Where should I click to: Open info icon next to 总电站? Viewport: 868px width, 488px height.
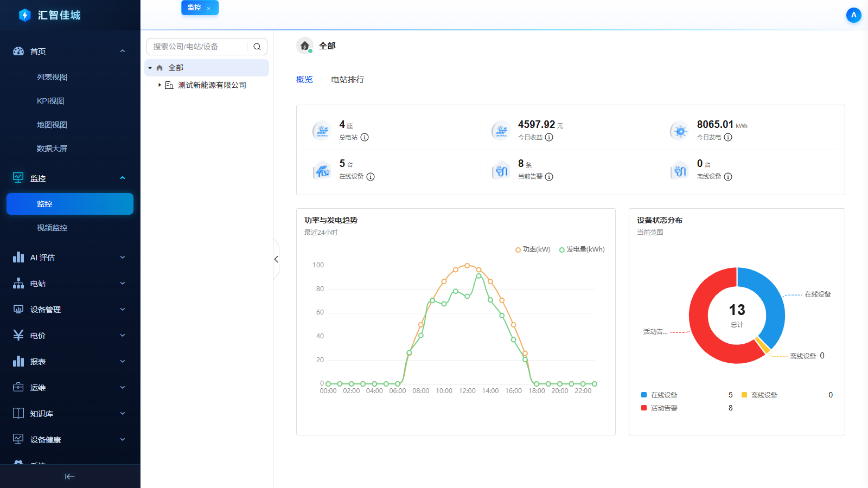tap(365, 137)
